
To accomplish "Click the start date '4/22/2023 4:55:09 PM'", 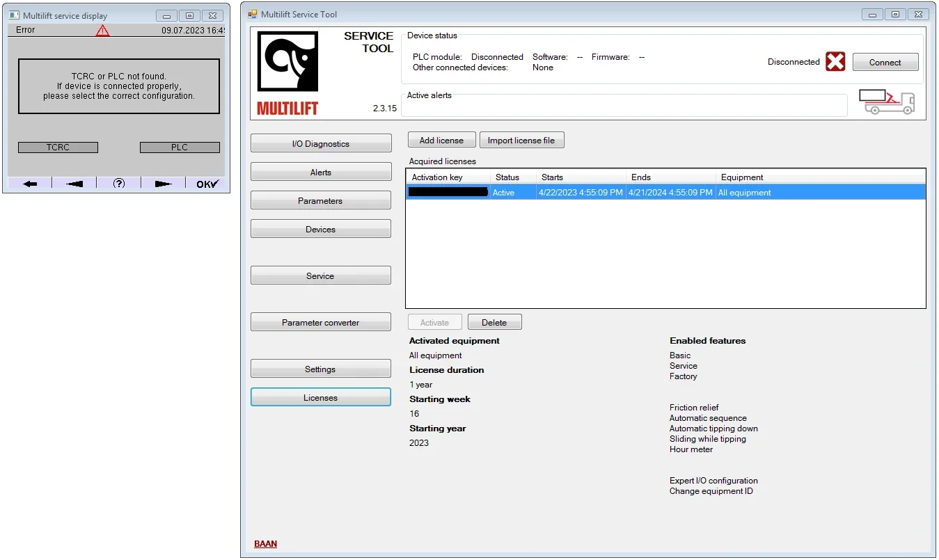I will point(581,193).
